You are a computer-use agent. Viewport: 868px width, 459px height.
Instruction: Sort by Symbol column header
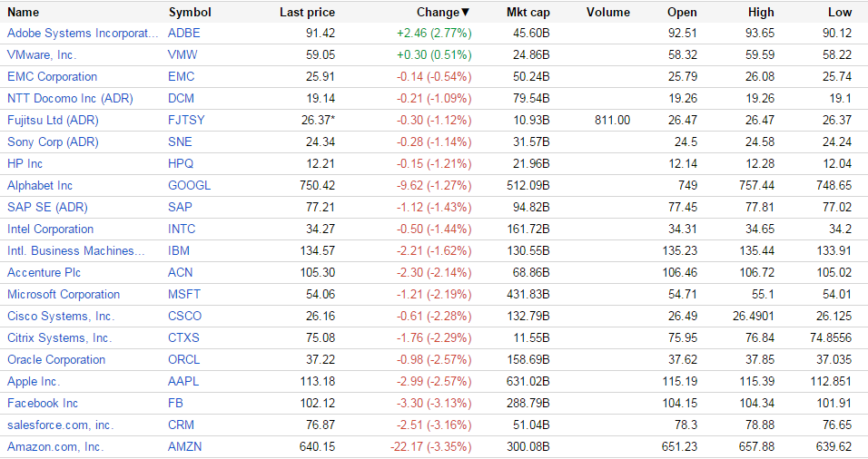tap(190, 13)
